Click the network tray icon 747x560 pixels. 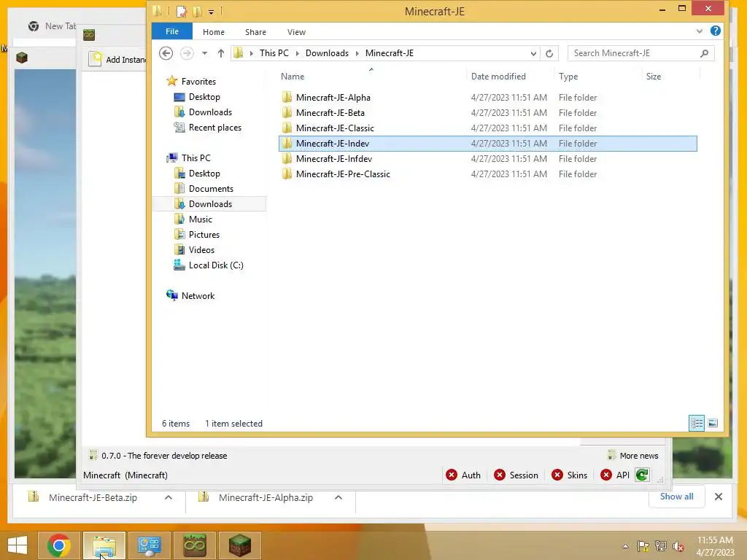(x=660, y=546)
